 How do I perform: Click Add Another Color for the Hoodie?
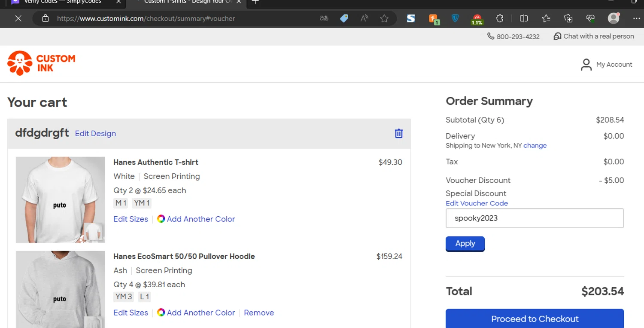tap(201, 313)
